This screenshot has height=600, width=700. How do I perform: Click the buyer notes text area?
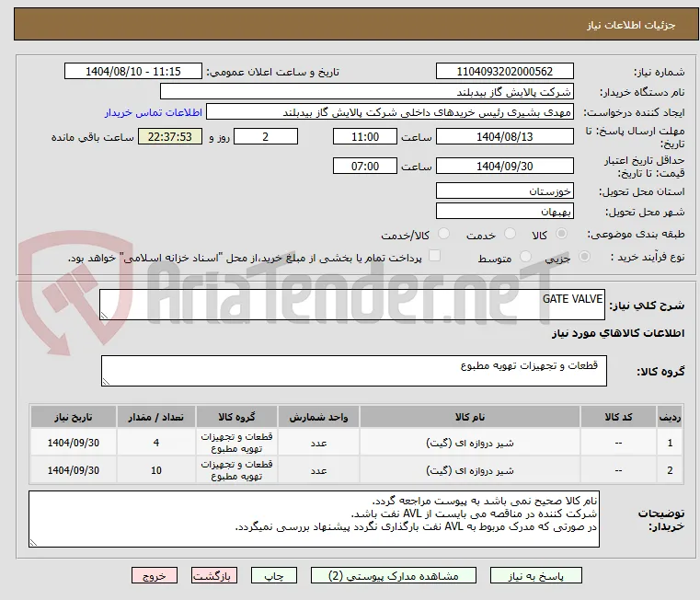314,519
